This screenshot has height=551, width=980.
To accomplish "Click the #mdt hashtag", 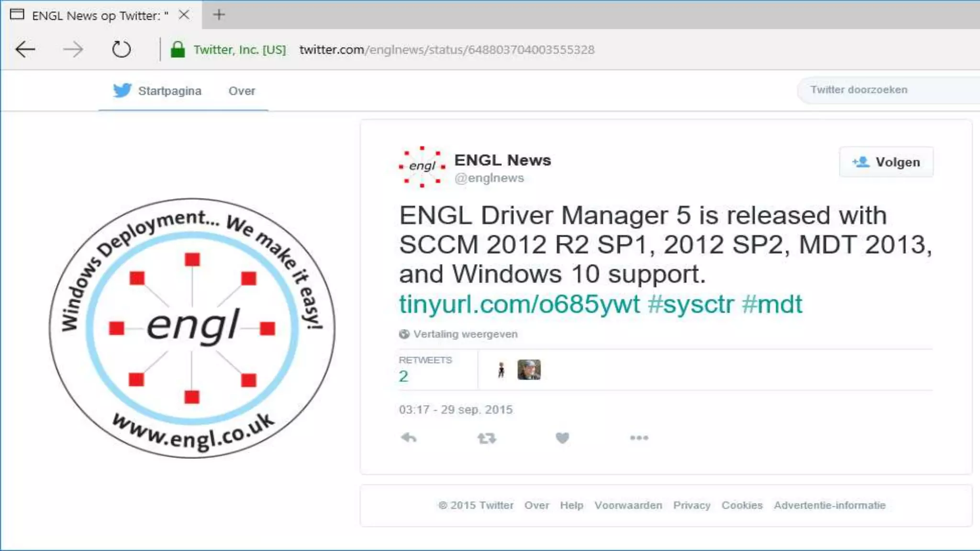I will tap(771, 304).
